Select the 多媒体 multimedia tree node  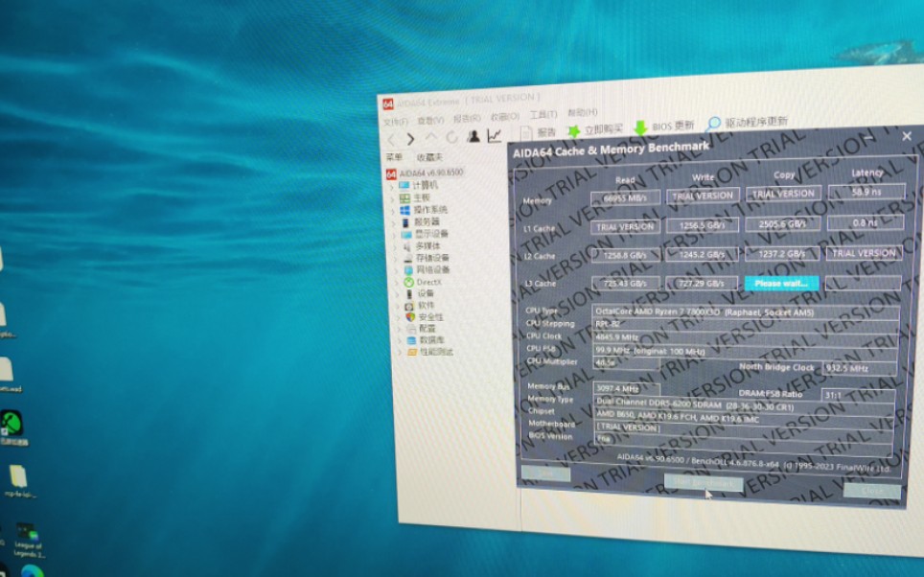point(422,245)
